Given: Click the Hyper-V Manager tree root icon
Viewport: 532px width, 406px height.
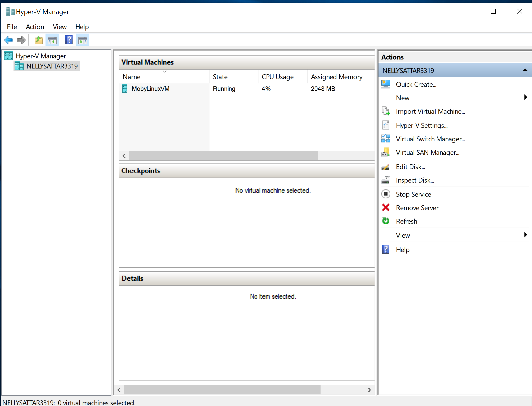Looking at the screenshot, I should click(x=8, y=56).
